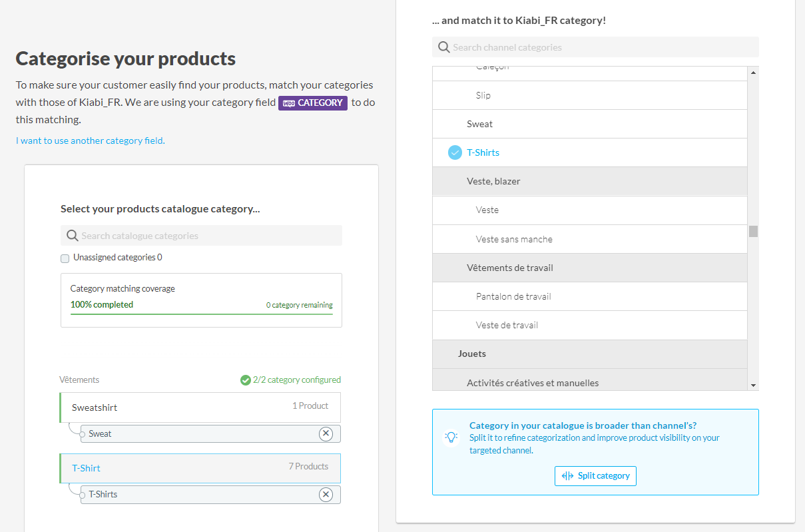Select the Vêtements de travail category group
This screenshot has height=532, width=805.
pyautogui.click(x=509, y=268)
